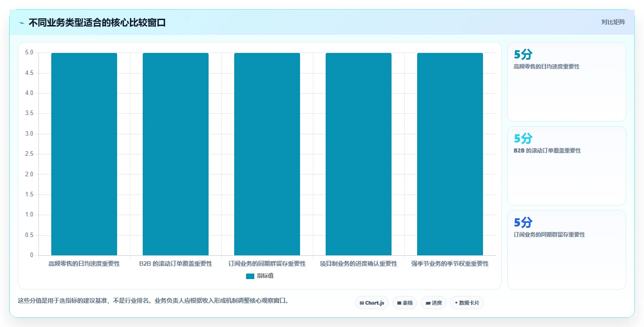The height and width of the screenshot is (327, 644).
Task: Click the 高频零售的日均速度重要性 bar
Action: 84,154
